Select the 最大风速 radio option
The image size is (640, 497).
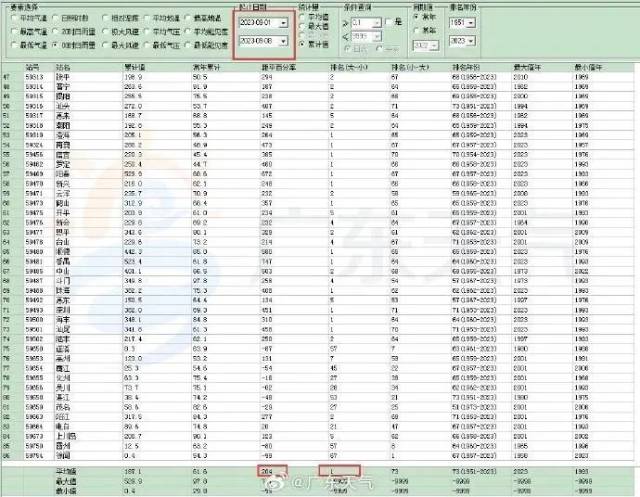coord(105,45)
